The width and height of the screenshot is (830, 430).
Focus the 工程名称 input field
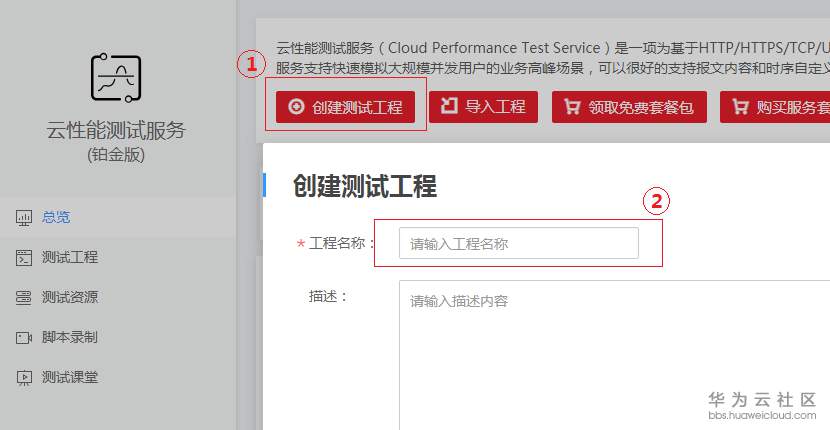point(518,243)
